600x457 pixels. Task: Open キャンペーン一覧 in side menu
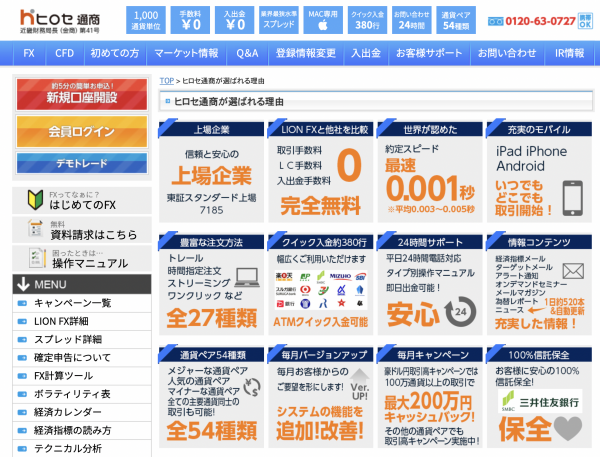tap(82, 303)
